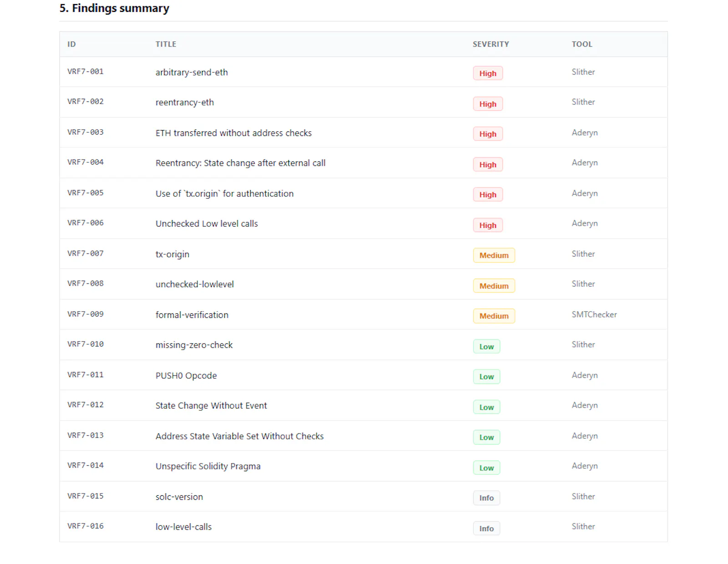Select the 'low-level-calls' title
Viewport: 728px width, 564px height.
tap(183, 527)
